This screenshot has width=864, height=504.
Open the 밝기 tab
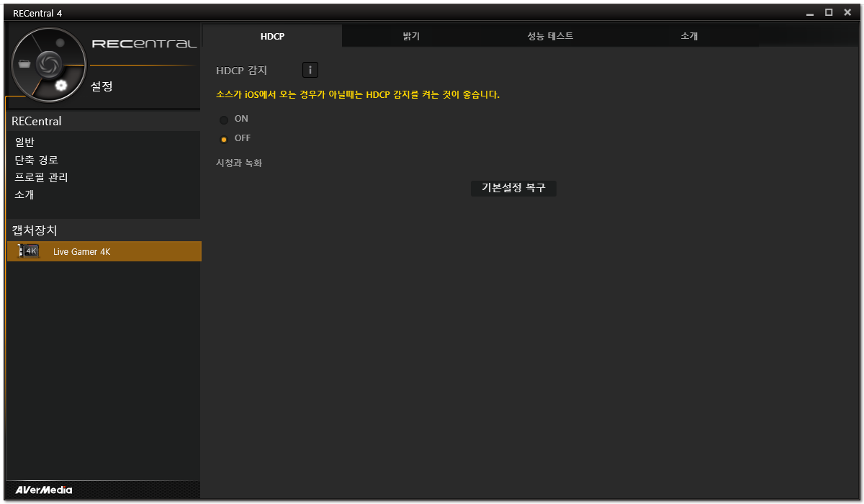(411, 36)
